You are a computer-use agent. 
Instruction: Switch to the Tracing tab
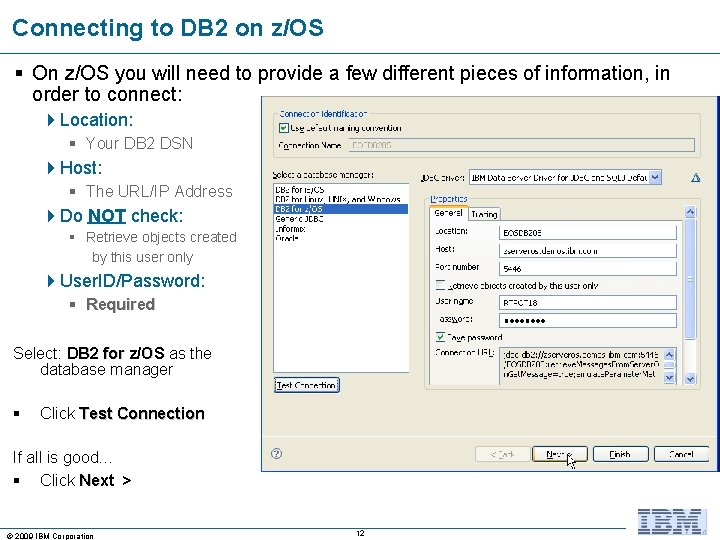484,214
